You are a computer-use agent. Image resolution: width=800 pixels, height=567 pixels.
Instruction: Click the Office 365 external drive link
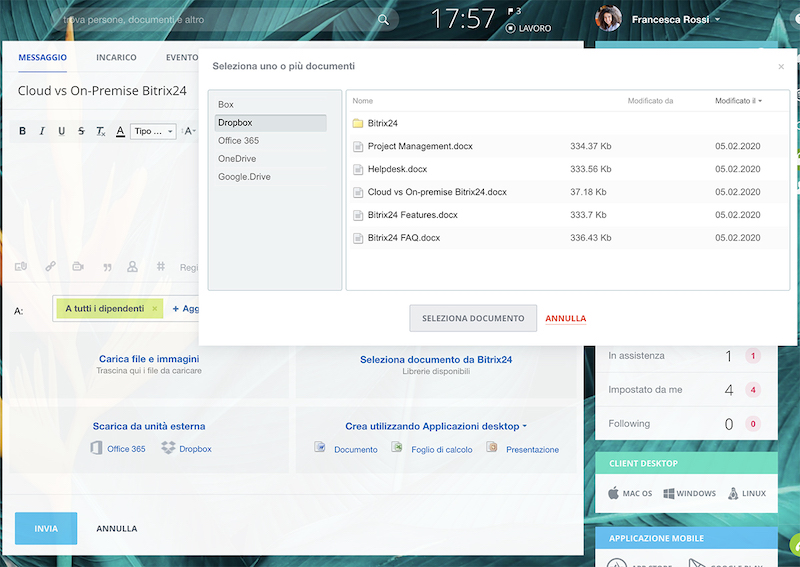pos(118,449)
